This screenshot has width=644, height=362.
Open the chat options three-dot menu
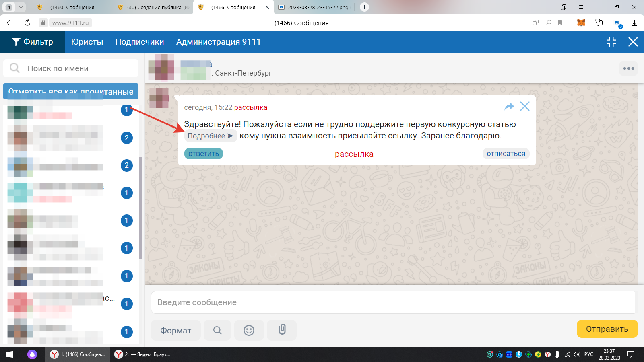[628, 68]
